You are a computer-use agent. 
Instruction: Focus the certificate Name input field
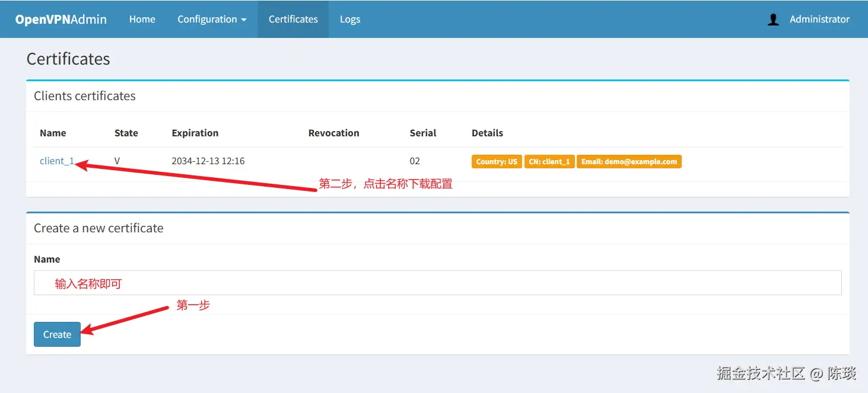coord(438,283)
